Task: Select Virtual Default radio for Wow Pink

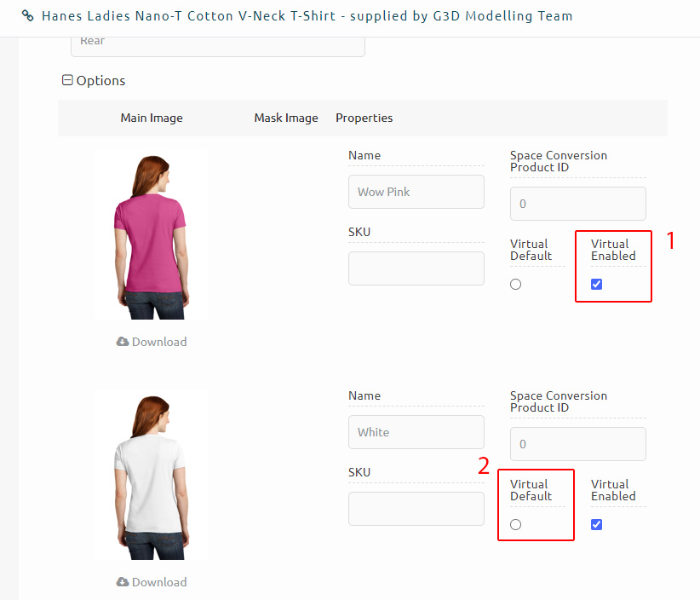Action: tap(515, 284)
